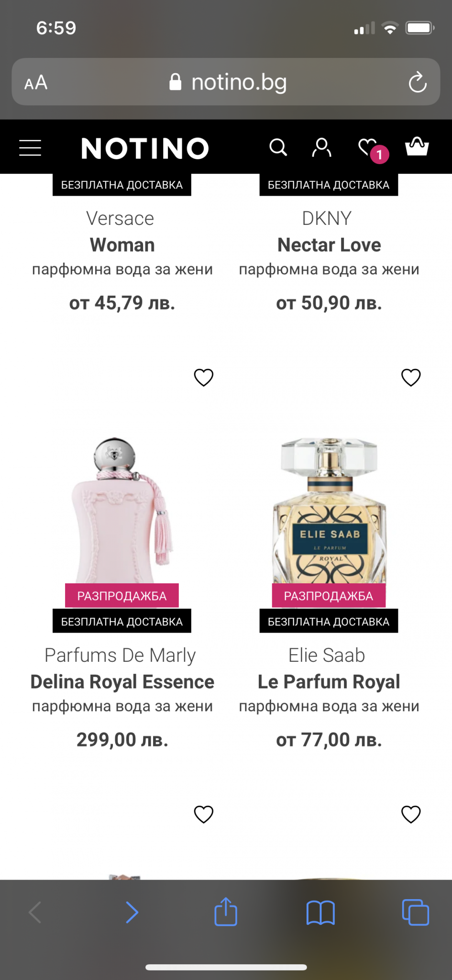Open Versace Woman product link

122,244
